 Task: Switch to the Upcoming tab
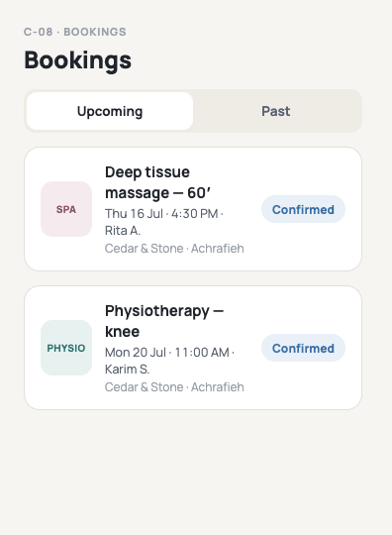(x=110, y=111)
